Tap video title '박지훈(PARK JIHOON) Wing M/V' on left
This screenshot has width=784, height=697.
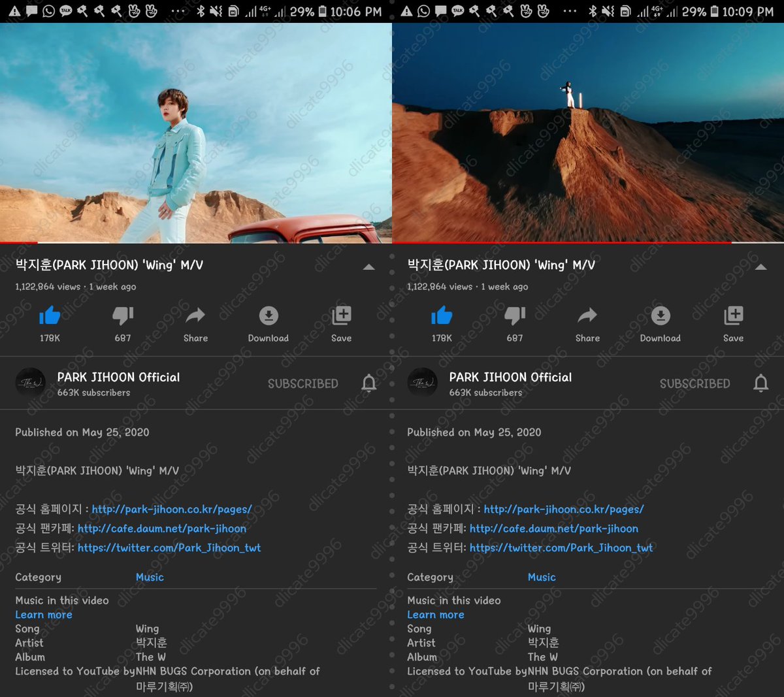tap(109, 265)
